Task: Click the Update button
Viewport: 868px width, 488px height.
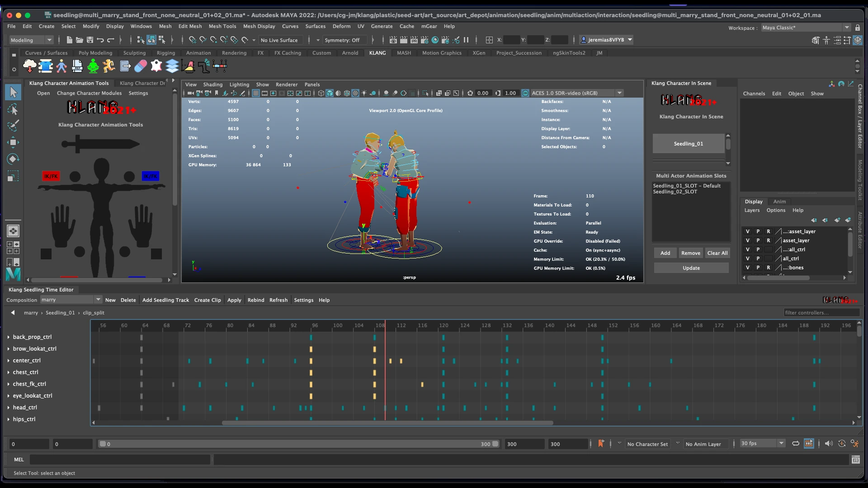Action: 691,268
